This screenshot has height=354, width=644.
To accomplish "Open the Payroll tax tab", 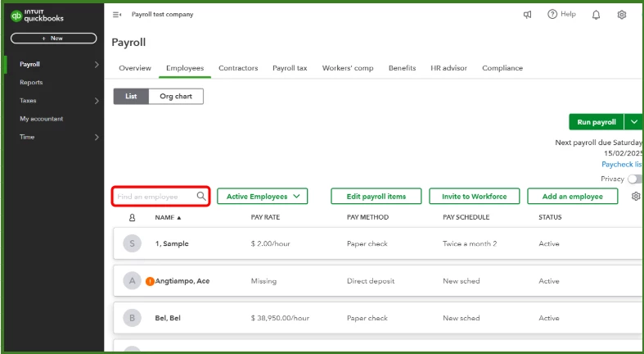I will (290, 68).
